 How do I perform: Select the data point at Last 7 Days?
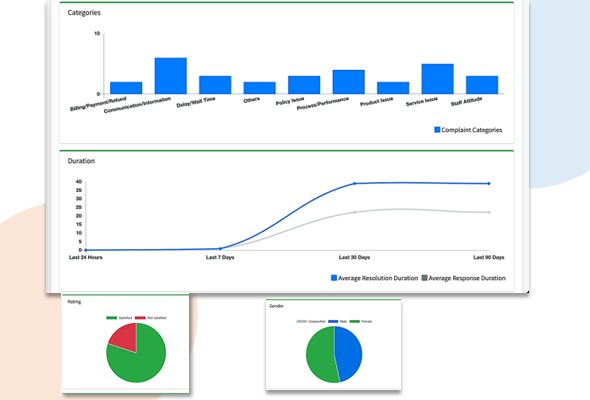[220, 248]
